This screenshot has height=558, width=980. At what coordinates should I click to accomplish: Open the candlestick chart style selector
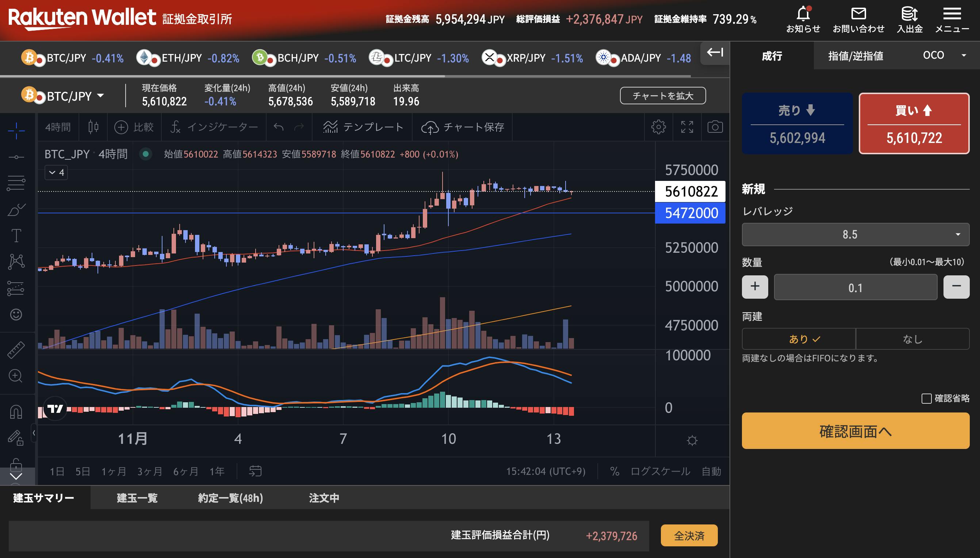tap(93, 127)
